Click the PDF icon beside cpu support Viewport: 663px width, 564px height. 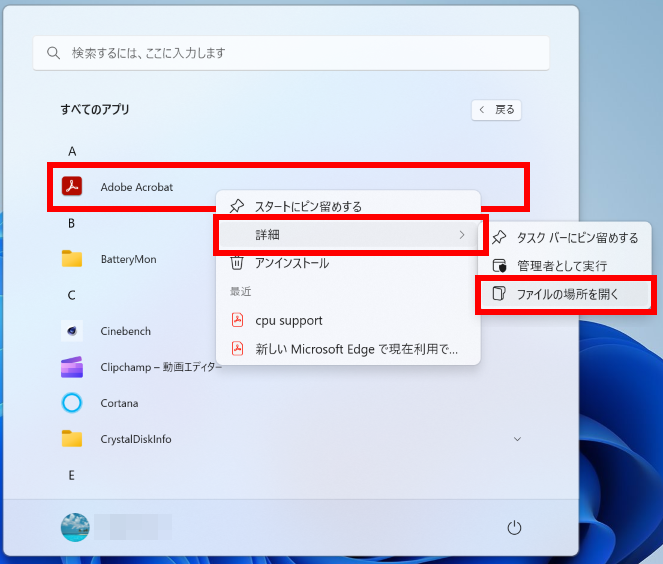click(238, 320)
